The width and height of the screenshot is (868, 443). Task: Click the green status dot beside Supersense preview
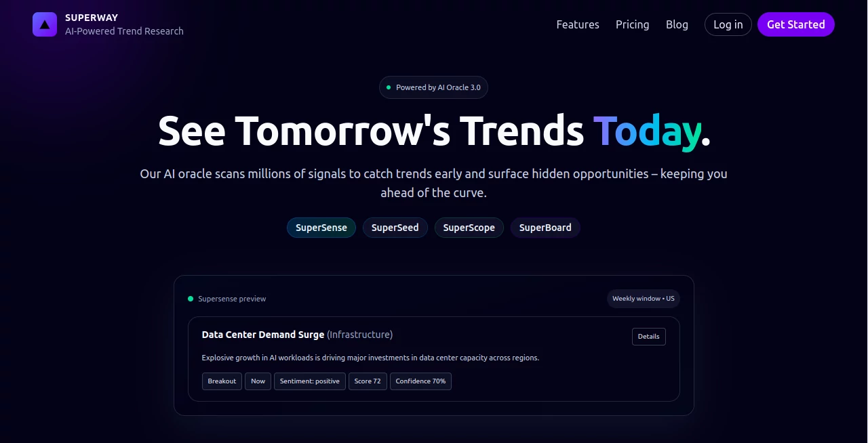tap(190, 298)
